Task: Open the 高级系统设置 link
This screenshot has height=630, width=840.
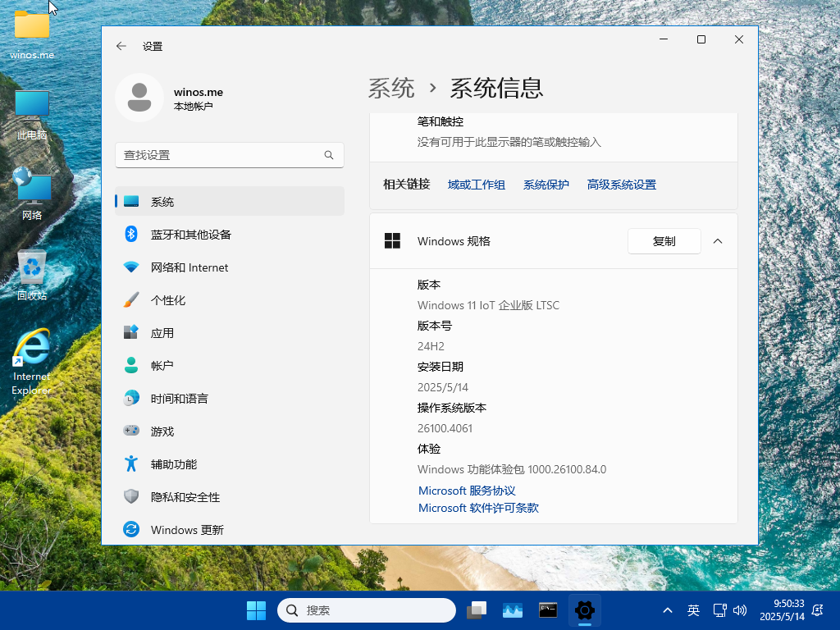Action: coord(622,185)
